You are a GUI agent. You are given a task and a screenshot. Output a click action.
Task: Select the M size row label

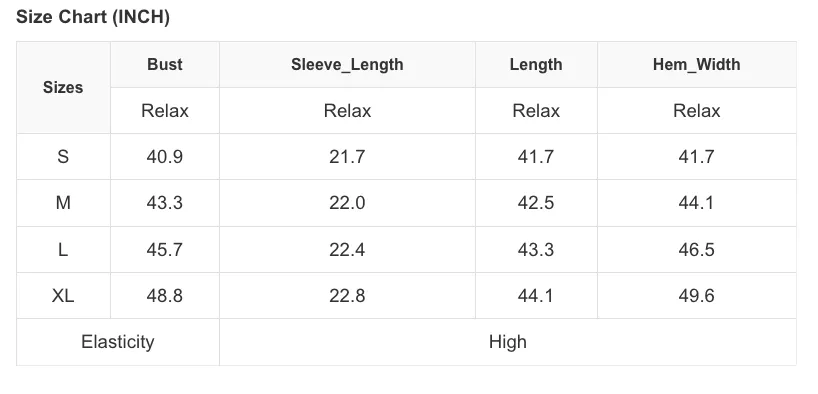(x=63, y=203)
